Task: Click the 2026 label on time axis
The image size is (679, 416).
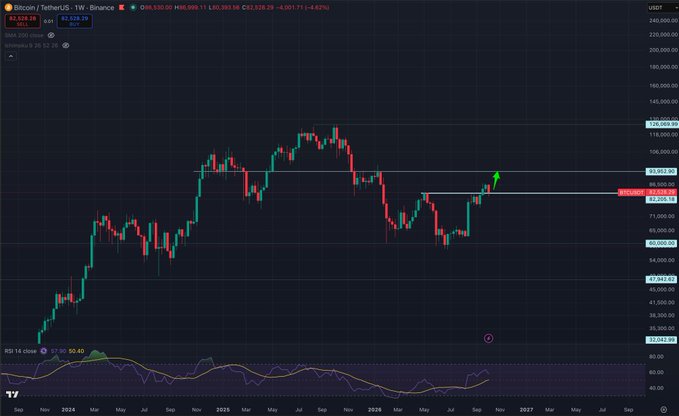Action: tap(375, 410)
